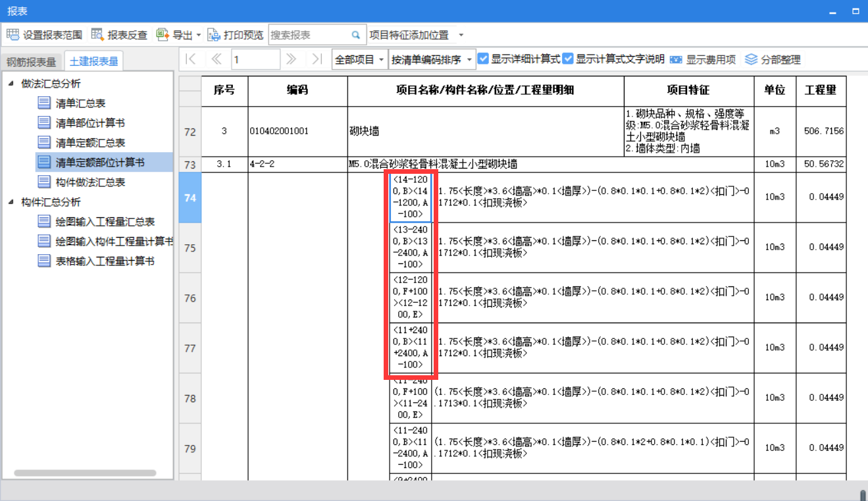Switch to 土建报表量 tab
The width and height of the screenshot is (868, 501).
(93, 61)
